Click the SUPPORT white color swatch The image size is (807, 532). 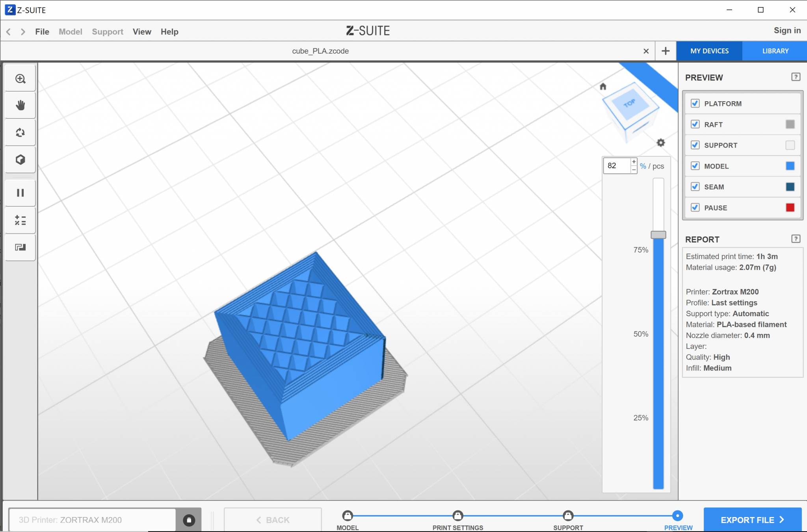790,145
